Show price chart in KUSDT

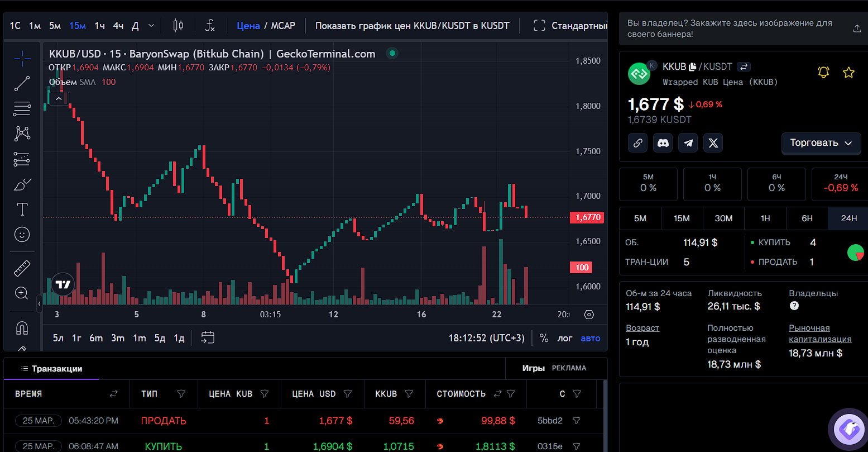(x=413, y=26)
